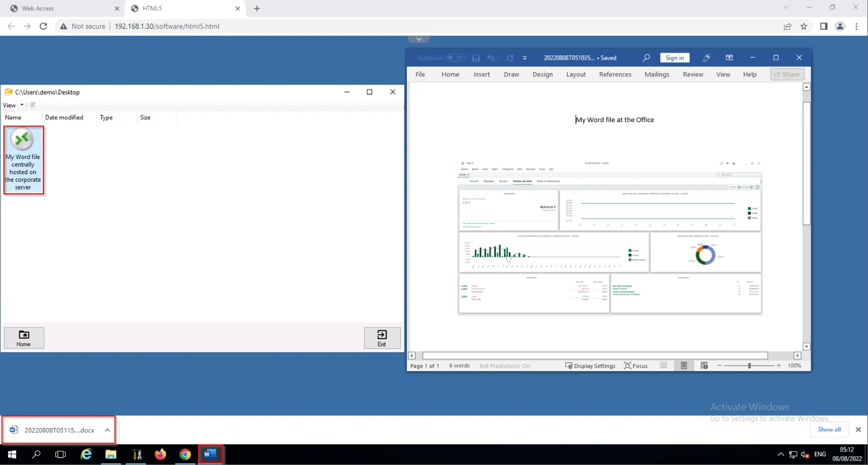Click the Home folder icon button
Viewport: 868px width, 465px height.
(x=24, y=338)
